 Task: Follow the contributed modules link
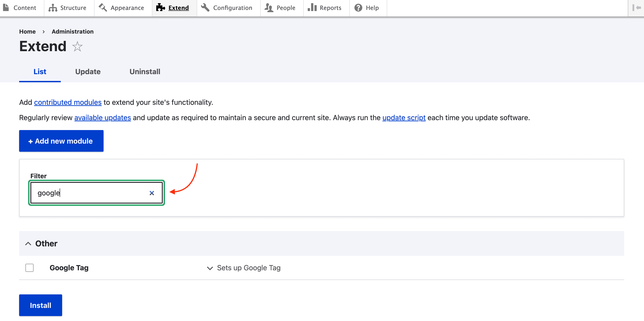(68, 102)
